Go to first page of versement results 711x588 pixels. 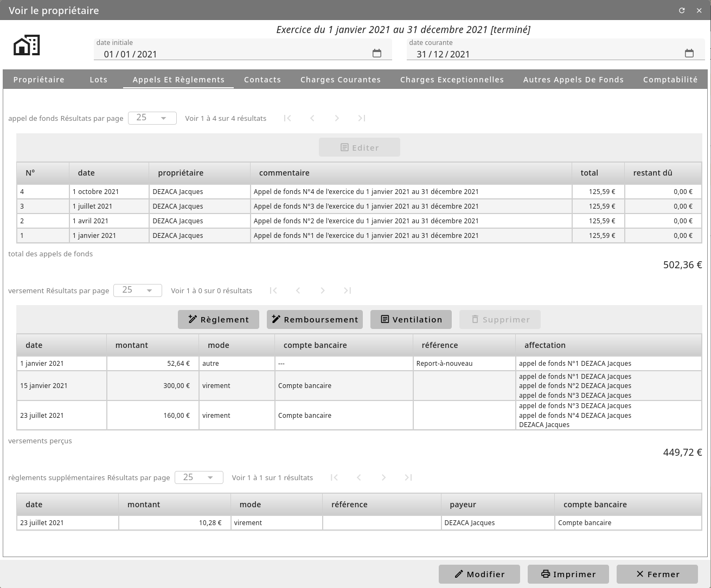point(273,290)
